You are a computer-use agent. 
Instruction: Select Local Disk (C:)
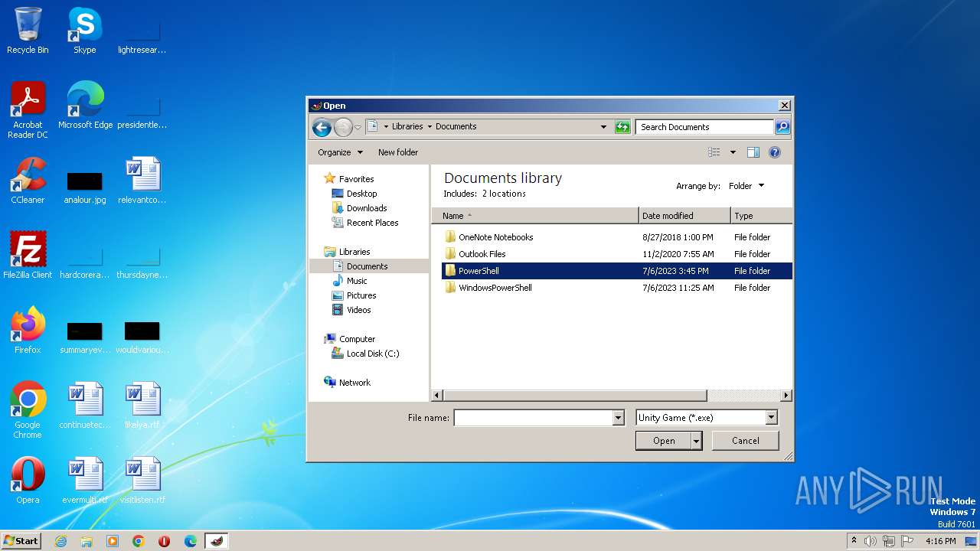pyautogui.click(x=373, y=354)
